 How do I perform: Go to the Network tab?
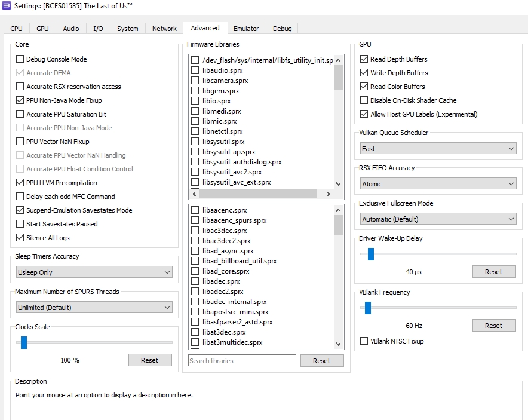click(x=164, y=29)
